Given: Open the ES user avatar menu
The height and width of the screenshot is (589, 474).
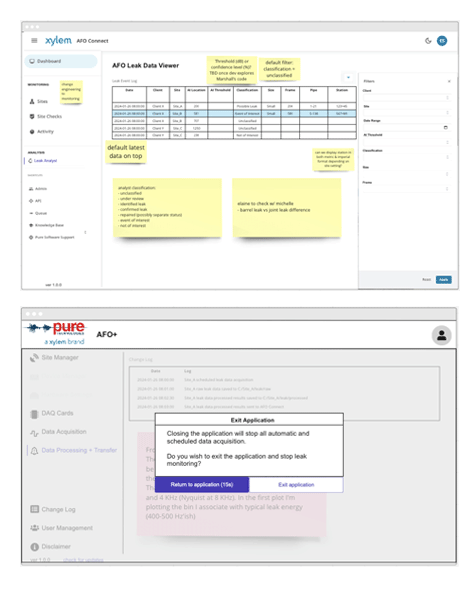Looking at the screenshot, I should [x=442, y=41].
